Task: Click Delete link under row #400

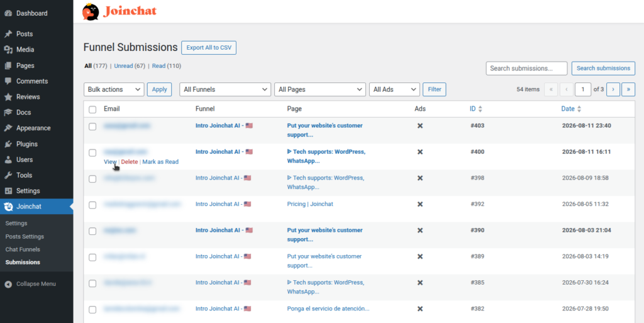Action: point(130,162)
